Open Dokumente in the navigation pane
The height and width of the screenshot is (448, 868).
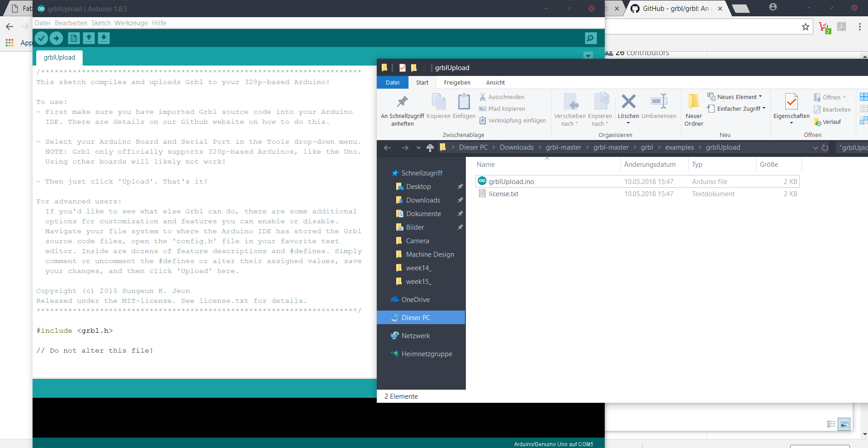423,214
